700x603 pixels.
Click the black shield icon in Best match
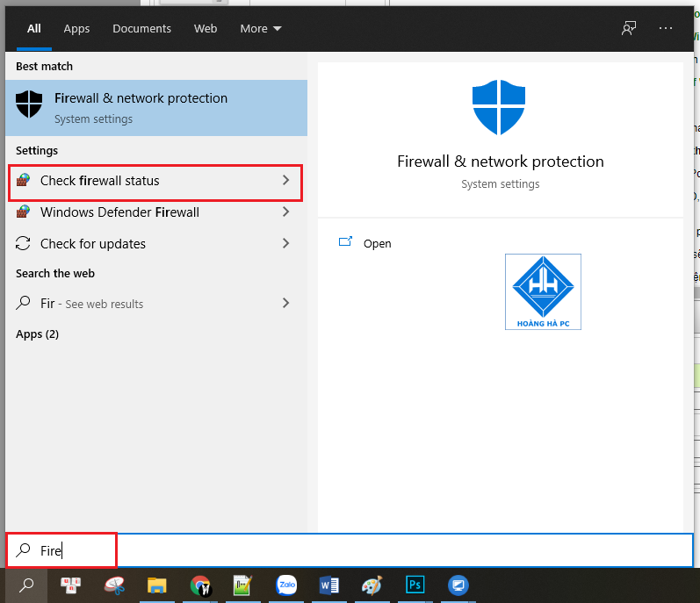(x=29, y=104)
